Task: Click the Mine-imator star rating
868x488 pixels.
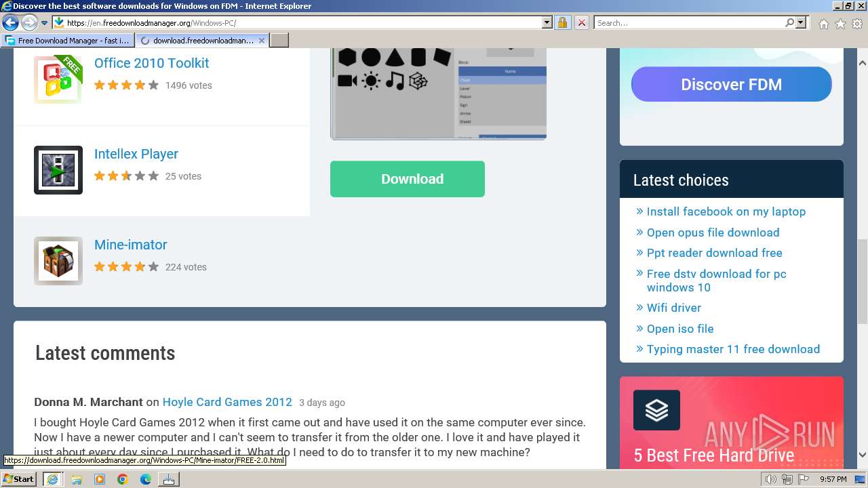Action: (126, 267)
